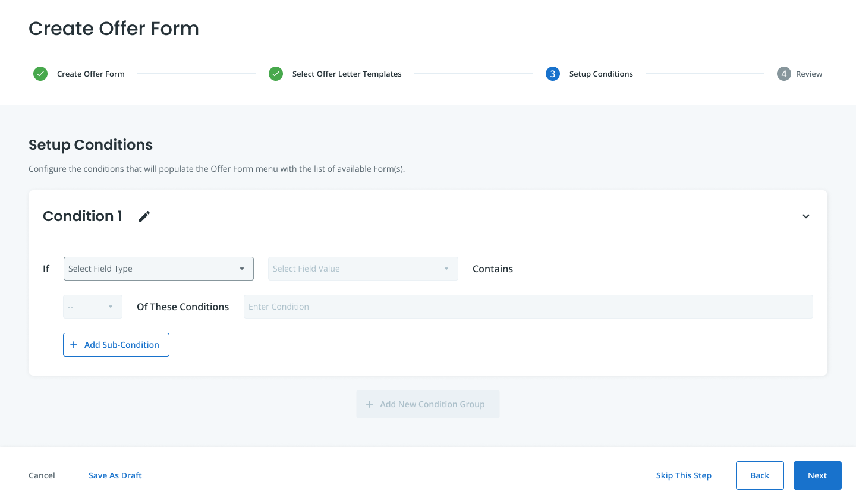This screenshot has width=856, height=504.
Task: Click the pencil icon to rename Condition 1
Action: (144, 216)
